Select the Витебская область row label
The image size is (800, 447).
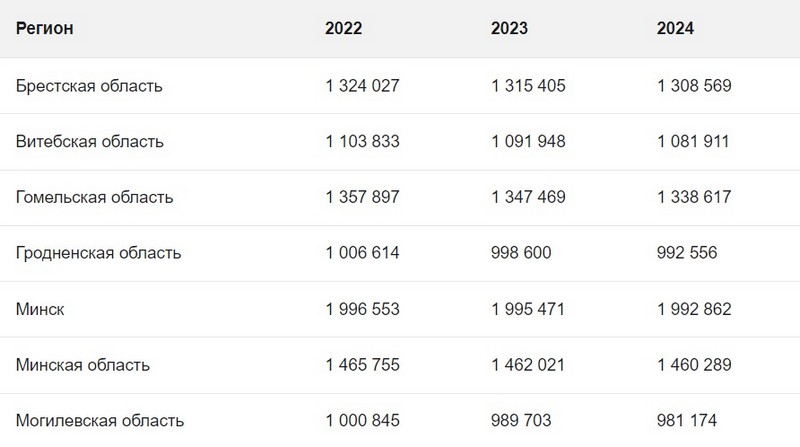(x=90, y=142)
